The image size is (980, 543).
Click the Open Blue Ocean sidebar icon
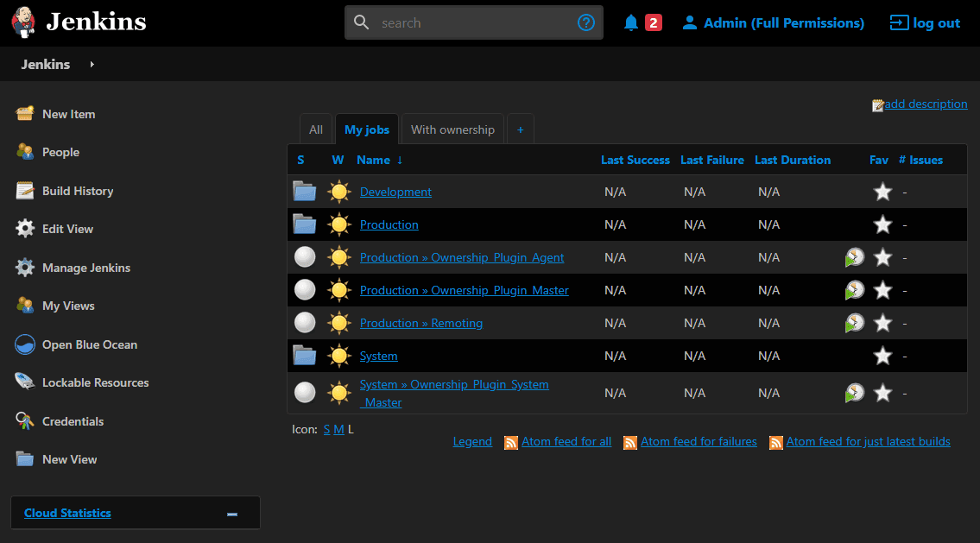point(25,344)
